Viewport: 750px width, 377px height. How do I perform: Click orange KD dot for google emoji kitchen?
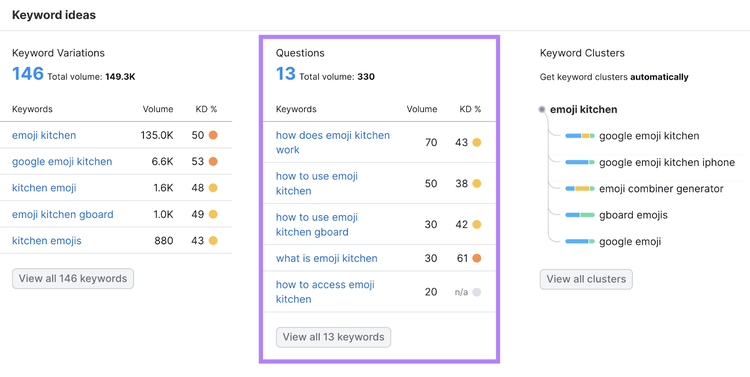(213, 162)
